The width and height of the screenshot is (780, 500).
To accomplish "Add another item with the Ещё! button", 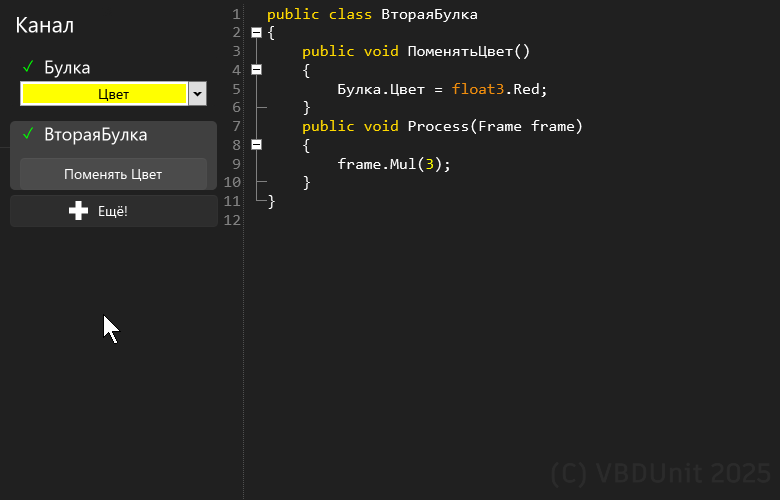I will (113, 211).
